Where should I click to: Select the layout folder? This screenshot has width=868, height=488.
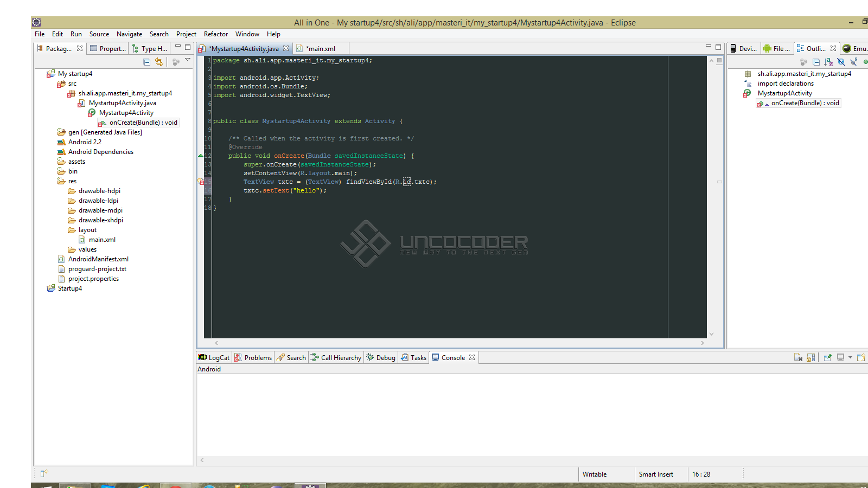pos(87,230)
